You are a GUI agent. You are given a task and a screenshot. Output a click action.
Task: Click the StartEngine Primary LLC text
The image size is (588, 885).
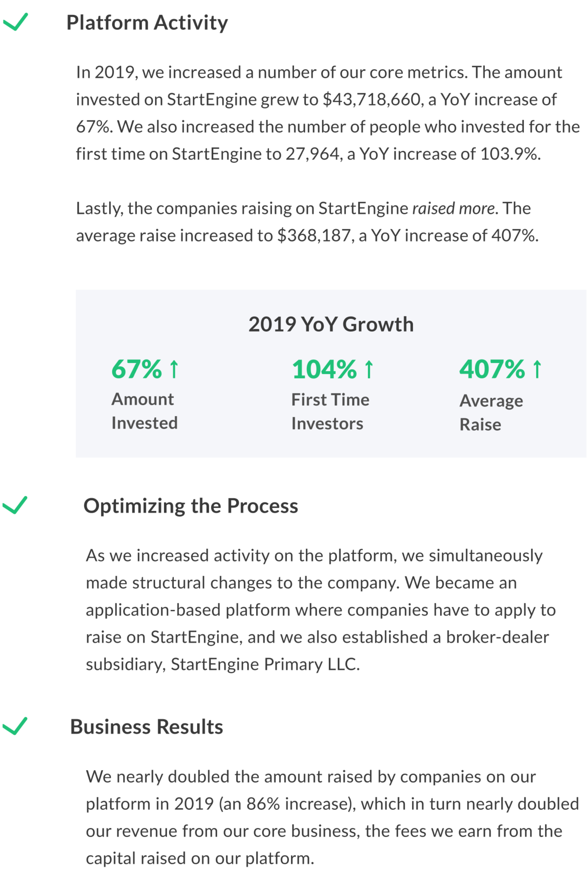(x=265, y=664)
